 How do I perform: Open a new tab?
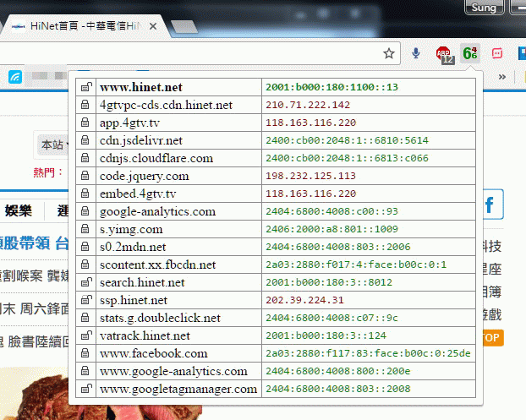point(184,26)
